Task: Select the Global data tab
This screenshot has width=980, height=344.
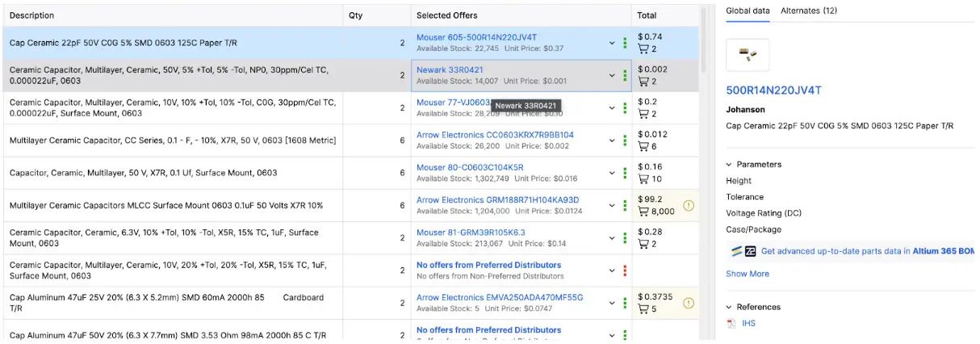Action: click(748, 10)
